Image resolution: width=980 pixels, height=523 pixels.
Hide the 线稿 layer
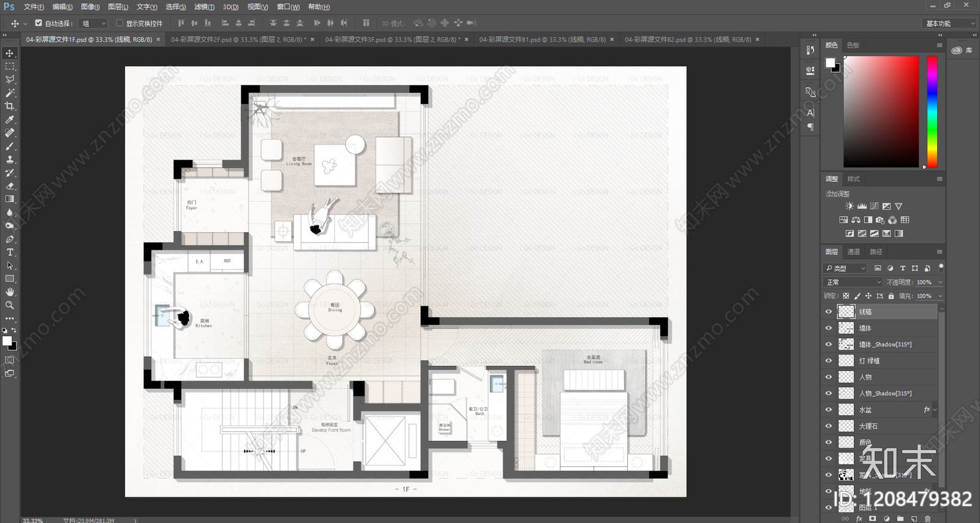tap(829, 312)
